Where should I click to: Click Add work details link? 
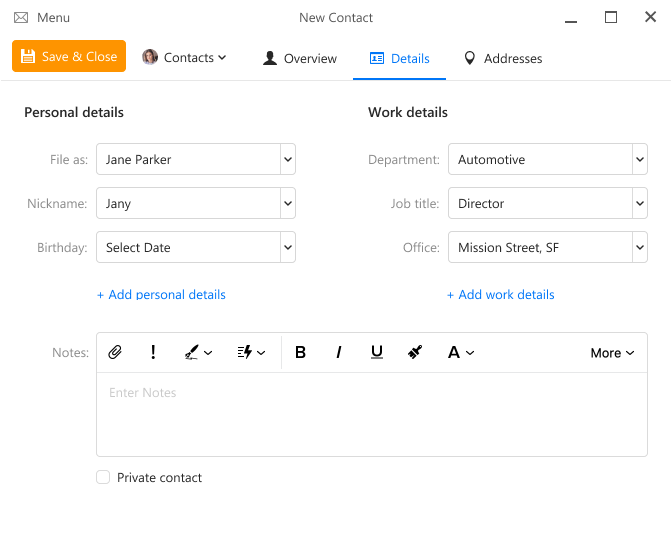[501, 294]
